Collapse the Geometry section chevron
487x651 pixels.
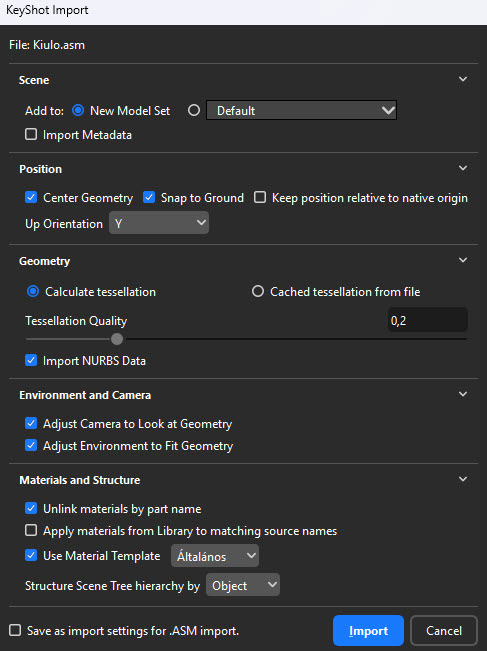(x=463, y=260)
